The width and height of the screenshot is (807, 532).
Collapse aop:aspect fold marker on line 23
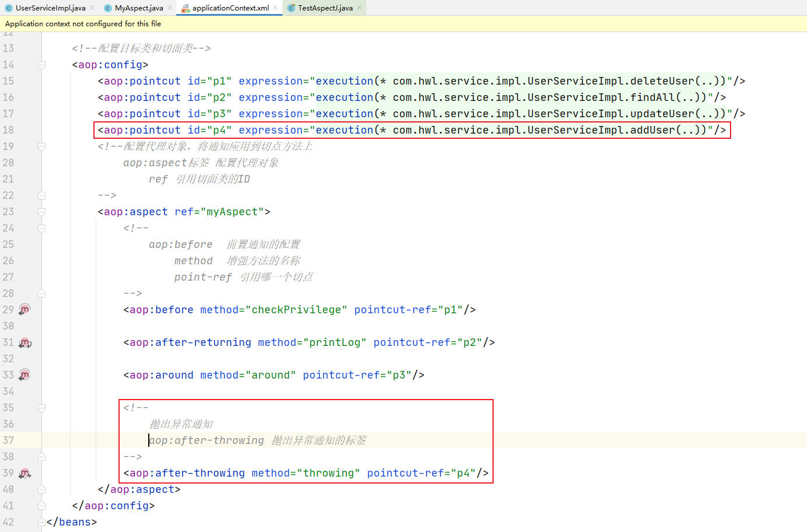pos(41,212)
